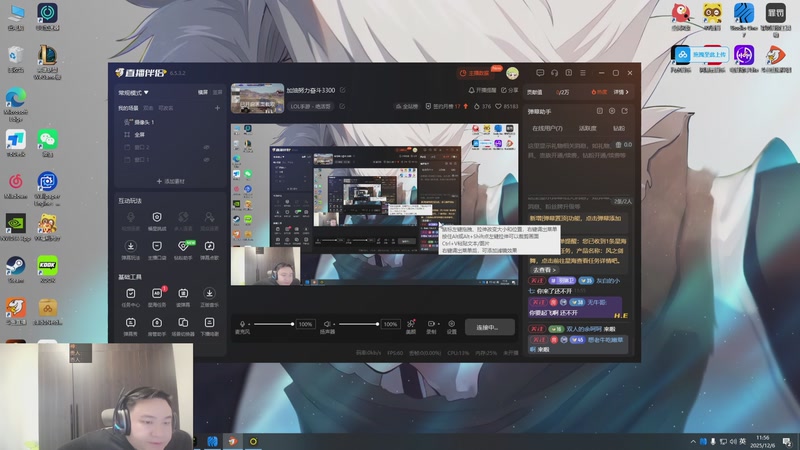Open the 录制 dropdown arrow
This screenshot has width=800, height=450.
pyautogui.click(x=438, y=324)
